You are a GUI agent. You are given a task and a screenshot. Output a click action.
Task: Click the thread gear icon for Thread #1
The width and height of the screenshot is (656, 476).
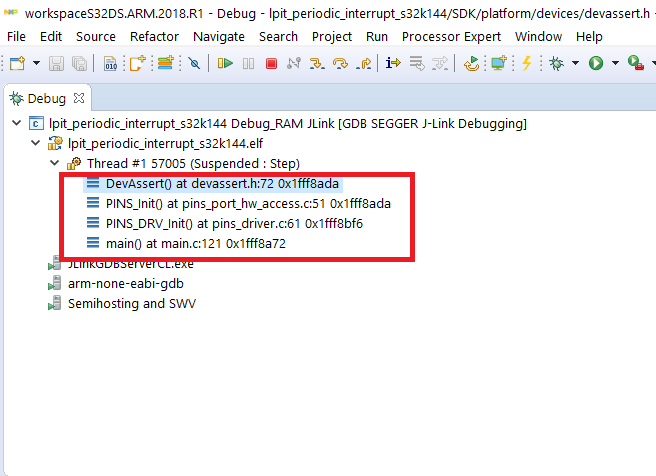(x=74, y=164)
